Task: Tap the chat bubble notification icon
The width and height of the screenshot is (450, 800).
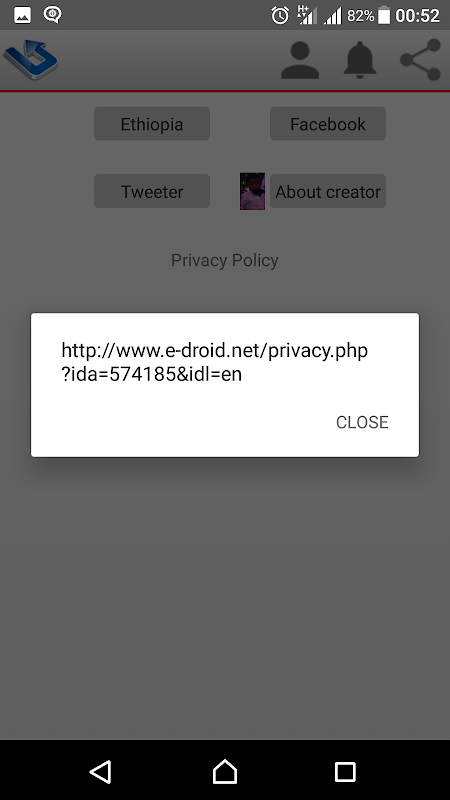Action: click(53, 15)
